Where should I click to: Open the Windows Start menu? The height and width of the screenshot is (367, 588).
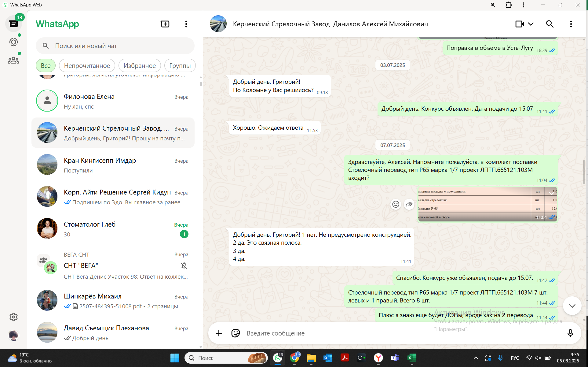click(175, 358)
